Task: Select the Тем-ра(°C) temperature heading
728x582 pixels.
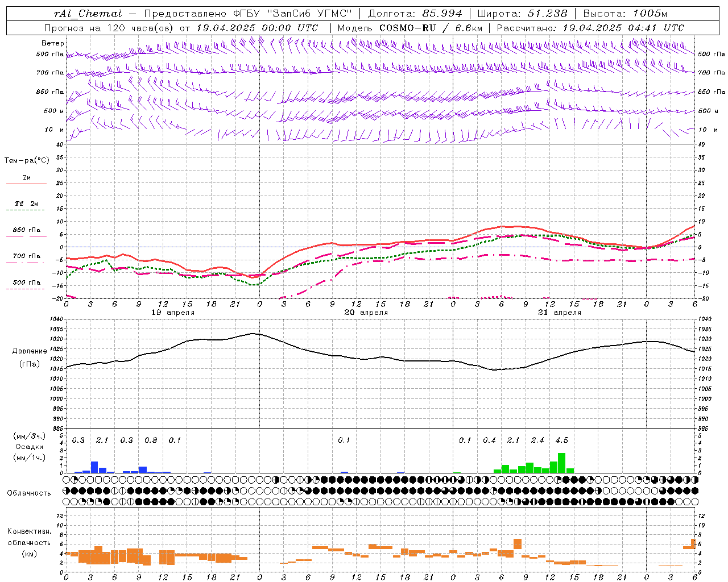Action: click(27, 161)
